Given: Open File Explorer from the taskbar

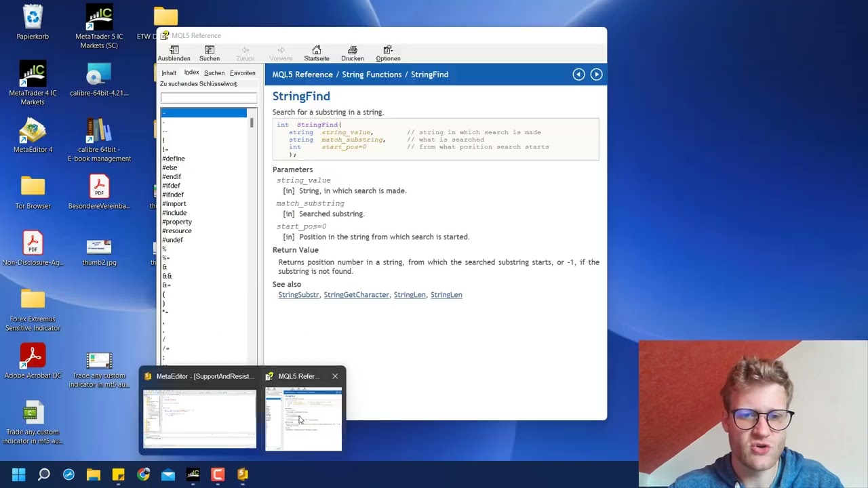Looking at the screenshot, I should [94, 474].
